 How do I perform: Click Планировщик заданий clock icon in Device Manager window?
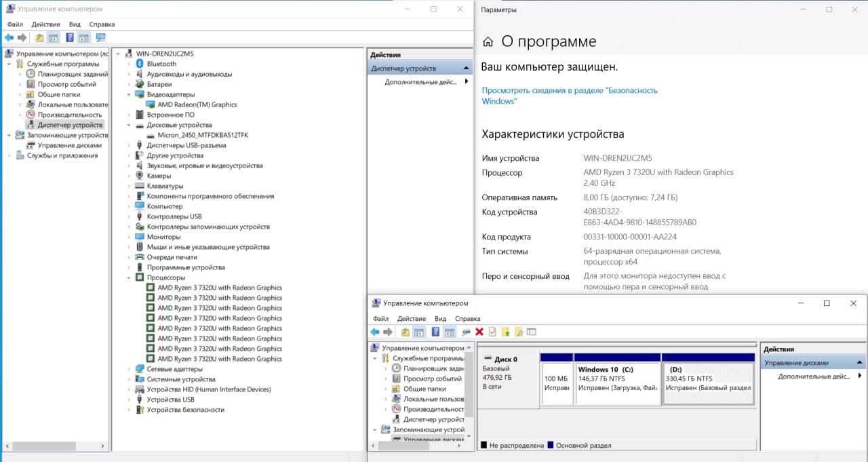point(31,74)
